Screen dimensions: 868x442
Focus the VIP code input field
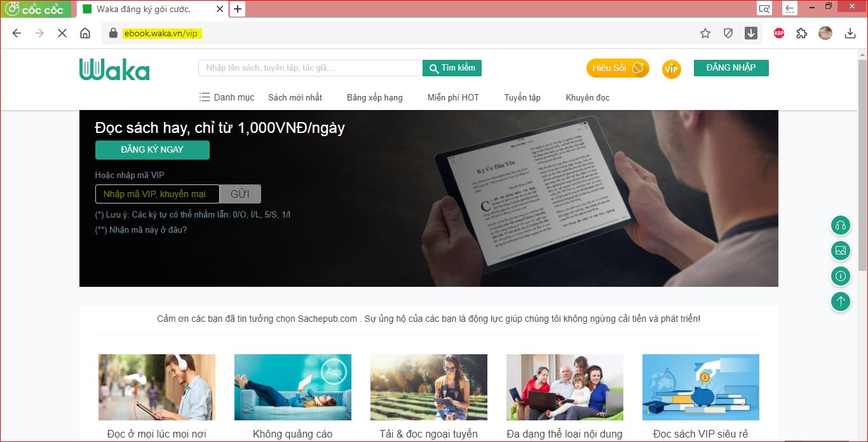pos(157,194)
